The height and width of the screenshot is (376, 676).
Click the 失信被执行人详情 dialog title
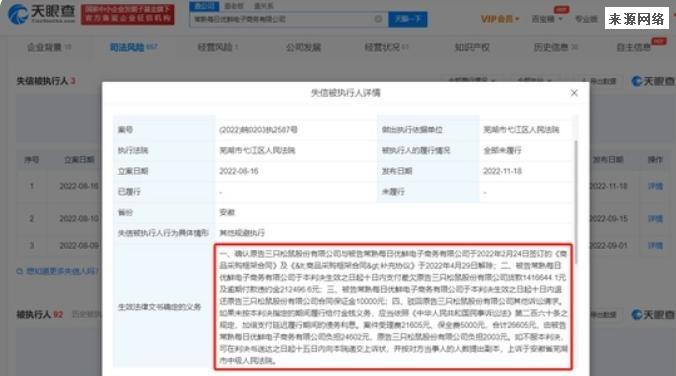click(345, 93)
